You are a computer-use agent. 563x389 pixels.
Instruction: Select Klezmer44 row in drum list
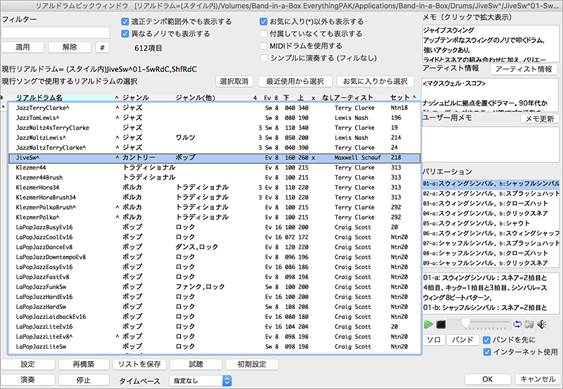coord(214,167)
